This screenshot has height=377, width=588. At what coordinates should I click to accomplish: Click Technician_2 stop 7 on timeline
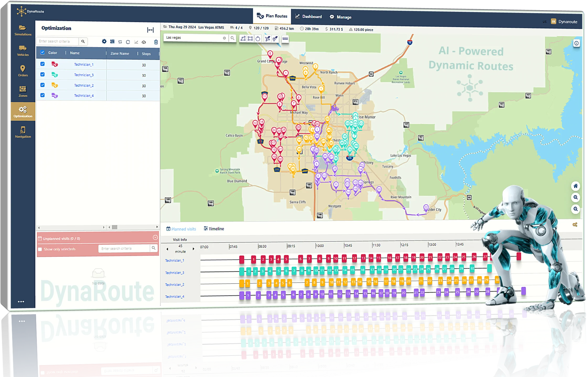pyautogui.click(x=307, y=283)
